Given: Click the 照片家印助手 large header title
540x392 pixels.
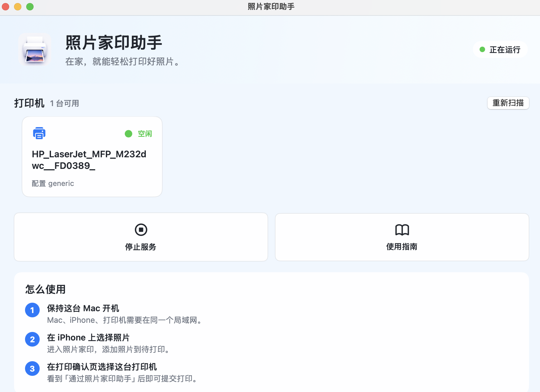Looking at the screenshot, I should pyautogui.click(x=114, y=43).
